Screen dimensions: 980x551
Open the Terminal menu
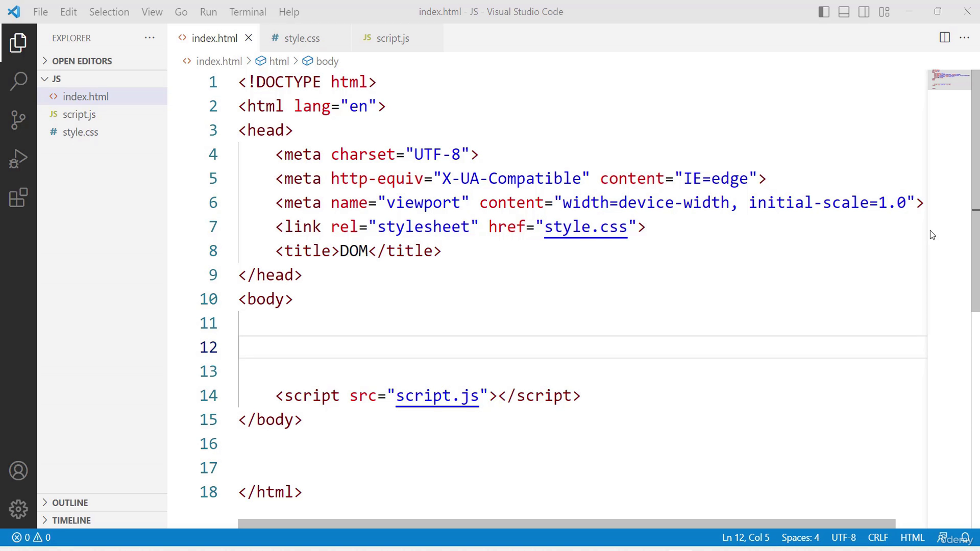click(x=248, y=12)
